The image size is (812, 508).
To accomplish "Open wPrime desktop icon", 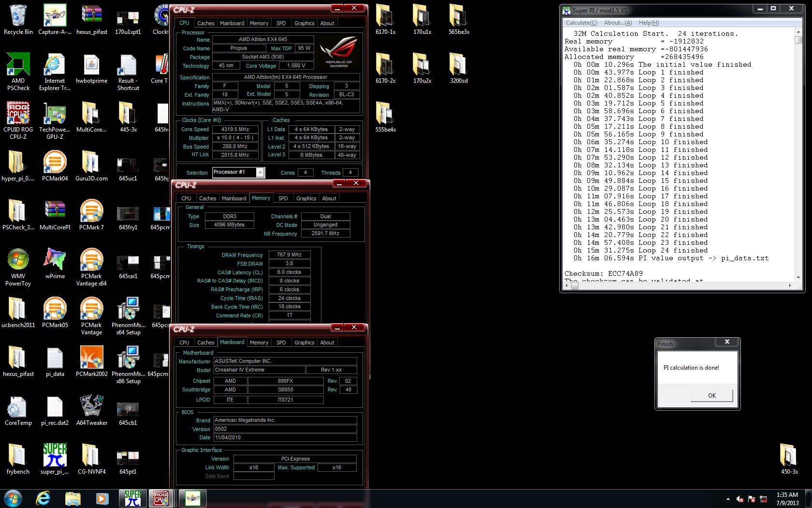I will click(55, 264).
